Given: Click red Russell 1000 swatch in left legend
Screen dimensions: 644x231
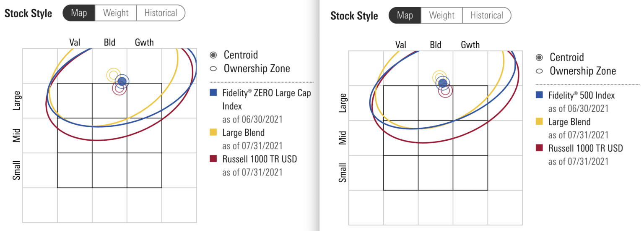Looking at the screenshot, I should (213, 159).
